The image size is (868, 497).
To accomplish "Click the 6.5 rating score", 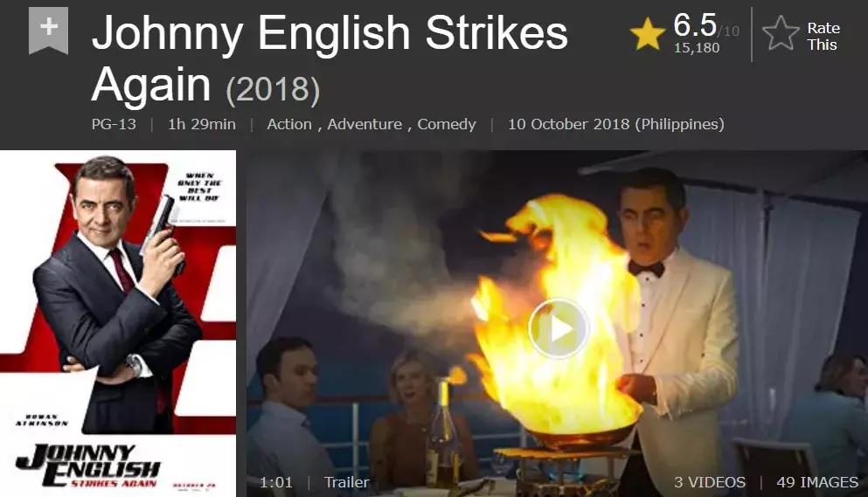I will coord(694,25).
